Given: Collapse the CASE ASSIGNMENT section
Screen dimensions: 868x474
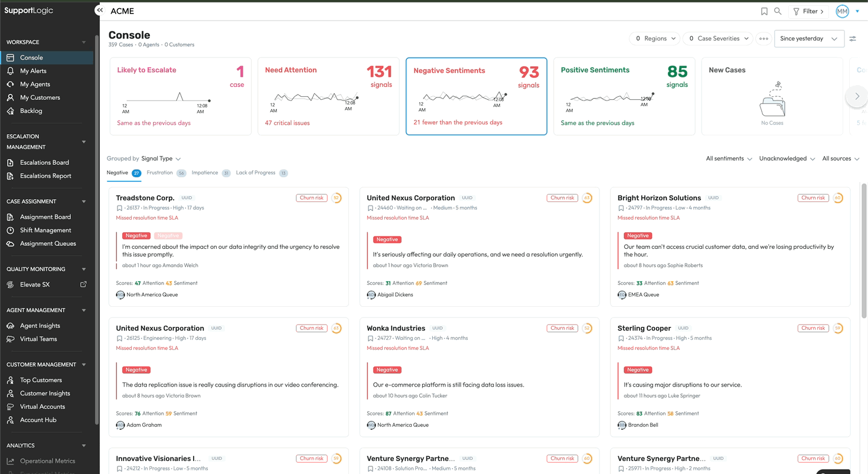Looking at the screenshot, I should 83,202.
